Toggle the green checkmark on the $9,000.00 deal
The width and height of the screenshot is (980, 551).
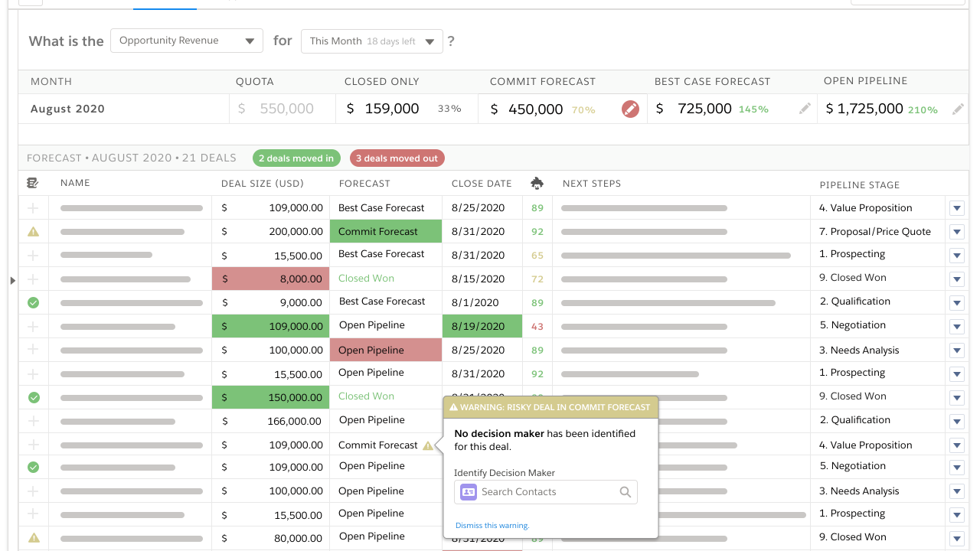click(x=33, y=302)
